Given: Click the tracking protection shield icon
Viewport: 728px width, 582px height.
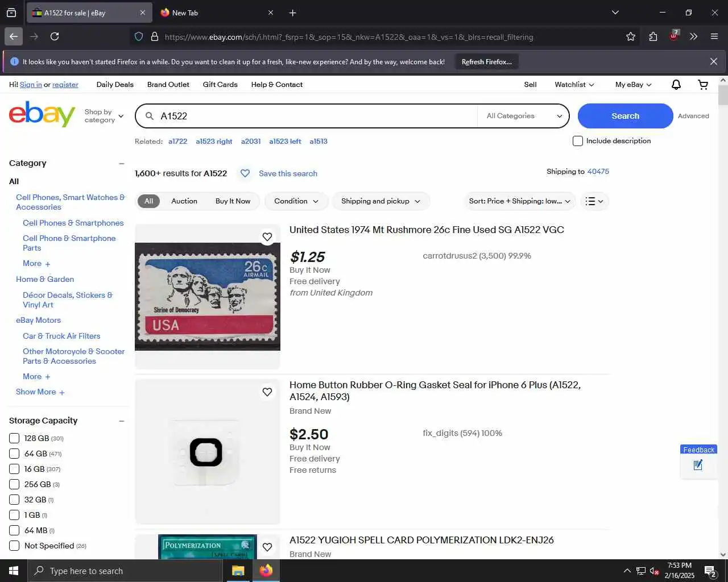Looking at the screenshot, I should pyautogui.click(x=139, y=36).
